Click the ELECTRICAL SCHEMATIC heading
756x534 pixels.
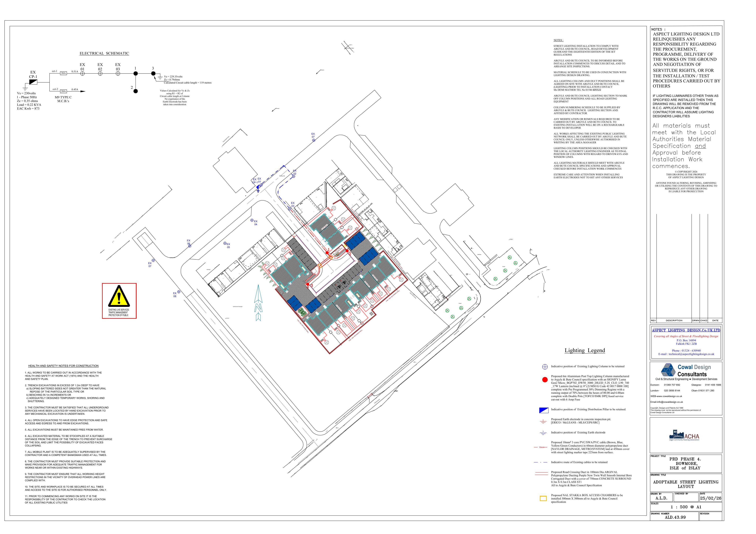(x=104, y=53)
